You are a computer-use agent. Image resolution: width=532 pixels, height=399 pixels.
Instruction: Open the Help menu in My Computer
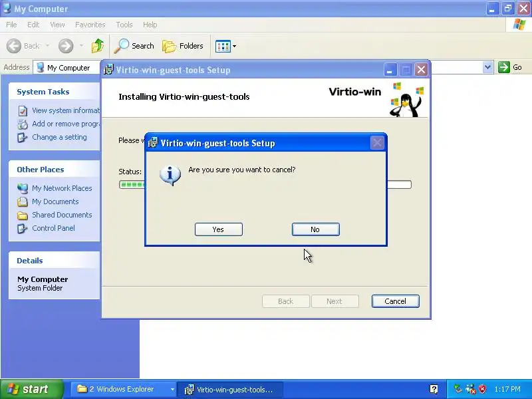[x=150, y=25]
